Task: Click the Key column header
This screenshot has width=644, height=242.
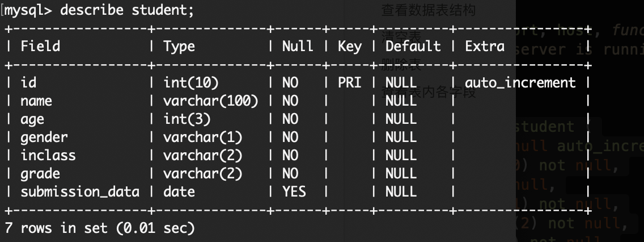Action: click(350, 47)
